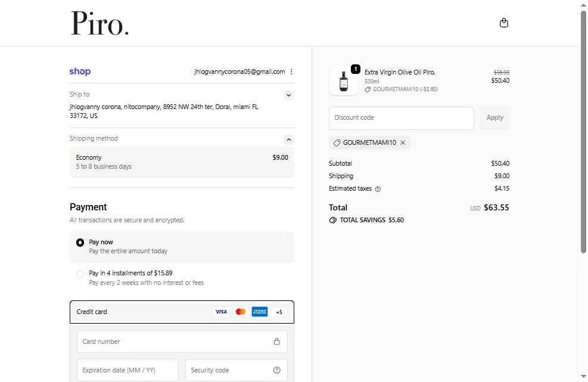588x382 pixels.
Task: Show the +5 more card types
Action: point(279,312)
